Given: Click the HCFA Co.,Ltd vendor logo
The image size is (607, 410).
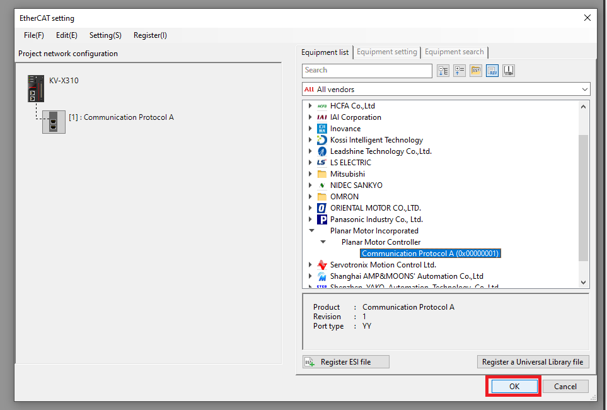Looking at the screenshot, I should click(x=322, y=106).
